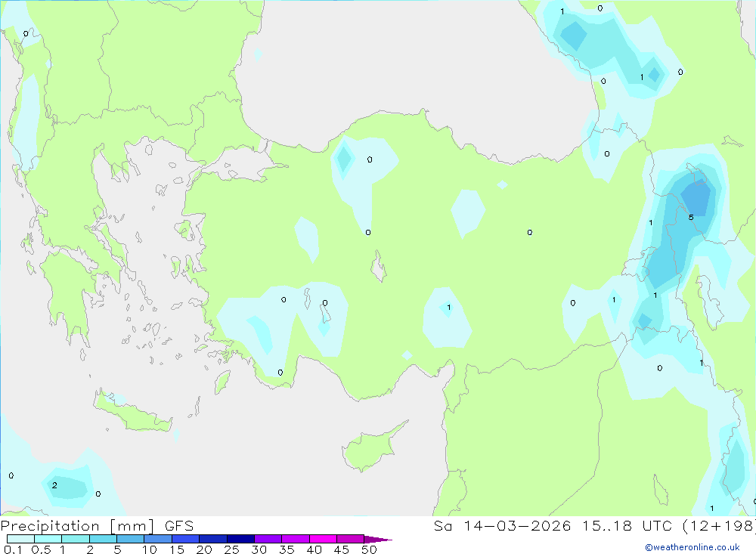This screenshot has width=756, height=554.
Task: Click the '(12+198)' forecast run text
Action: click(x=720, y=526)
